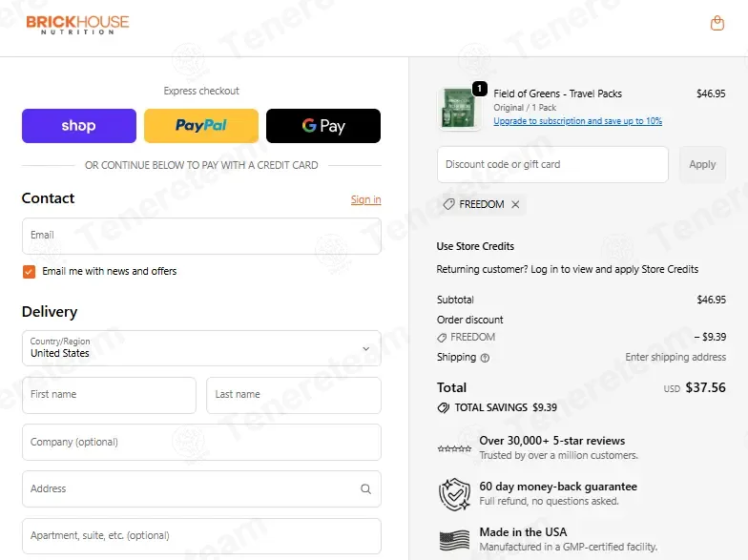The height and width of the screenshot is (560, 748).
Task: Focus the Discount code or gift card field
Action: click(553, 164)
